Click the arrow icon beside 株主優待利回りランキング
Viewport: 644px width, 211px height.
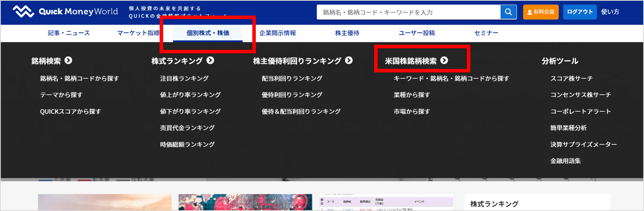coord(349,60)
